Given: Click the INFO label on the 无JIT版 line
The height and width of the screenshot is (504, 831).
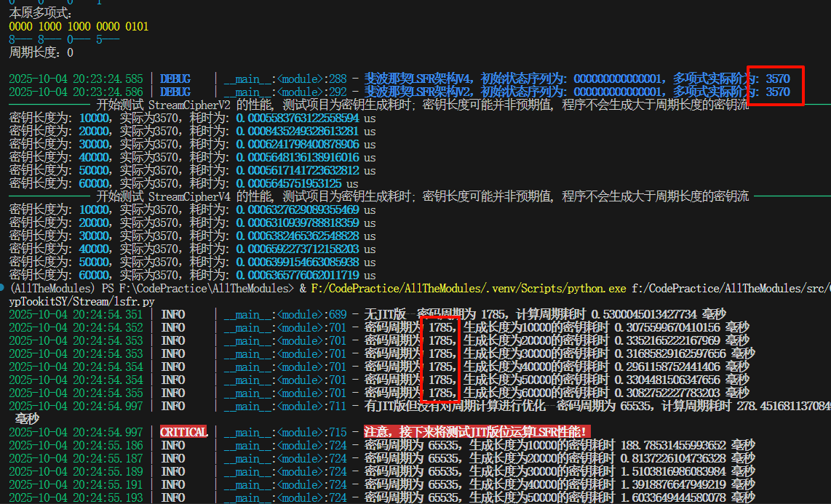Looking at the screenshot, I should click(172, 314).
